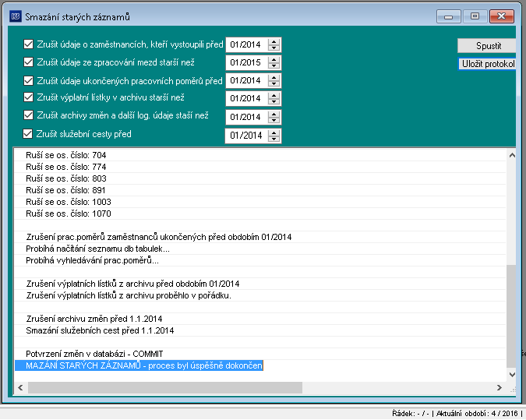Decrease period for služební cesty

[x=274, y=139]
